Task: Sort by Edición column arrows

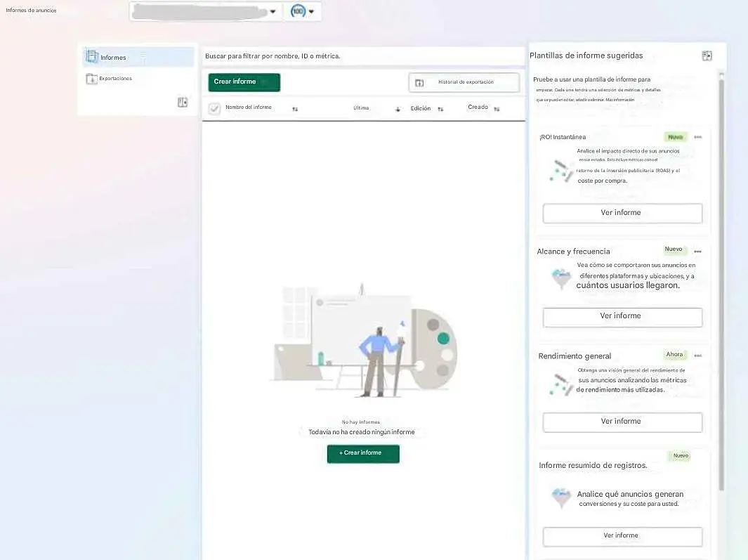Action: click(x=440, y=109)
